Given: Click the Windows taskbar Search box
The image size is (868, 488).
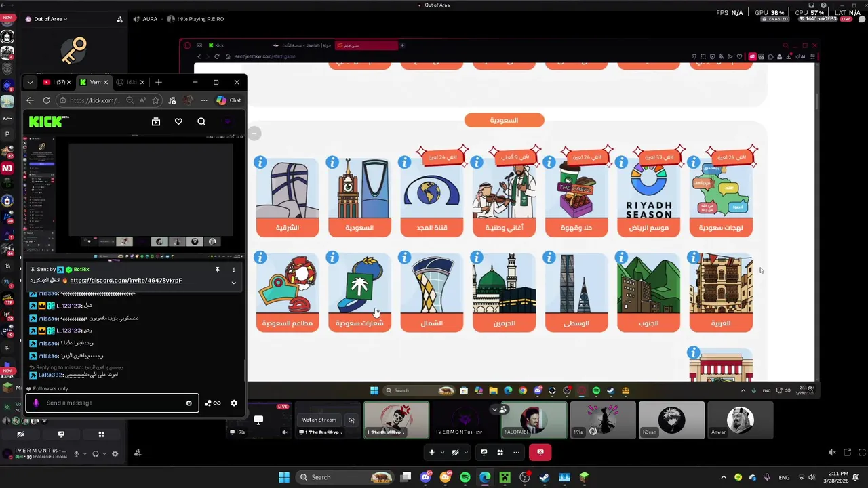Looking at the screenshot, I should [346, 477].
